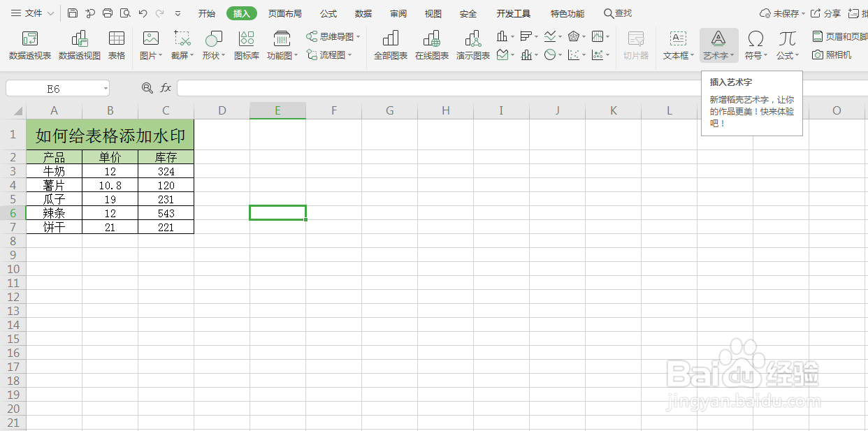Switch to the 公式 Formulas tab
The height and width of the screenshot is (431, 868).
point(328,13)
